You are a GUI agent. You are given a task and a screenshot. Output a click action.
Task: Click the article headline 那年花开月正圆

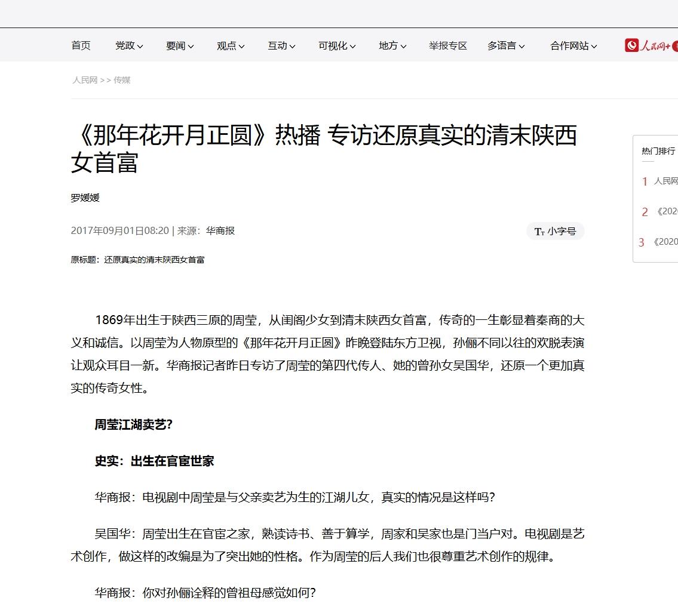(324, 149)
